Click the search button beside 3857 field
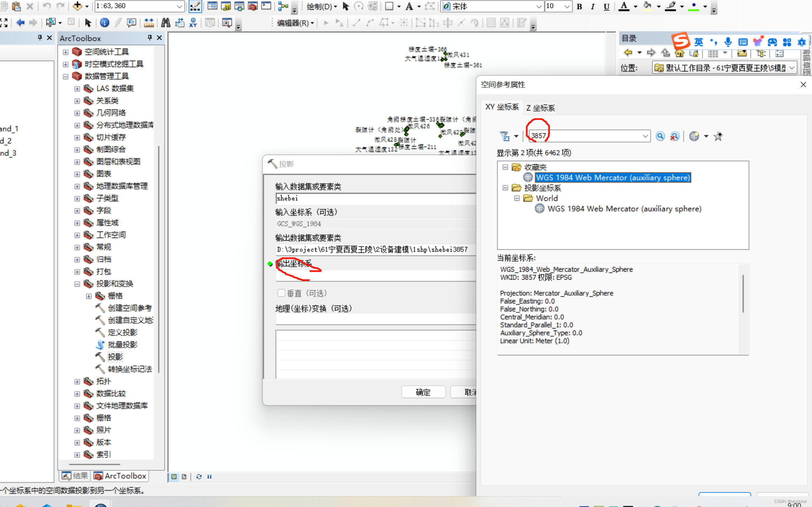812x507 pixels. (x=660, y=136)
